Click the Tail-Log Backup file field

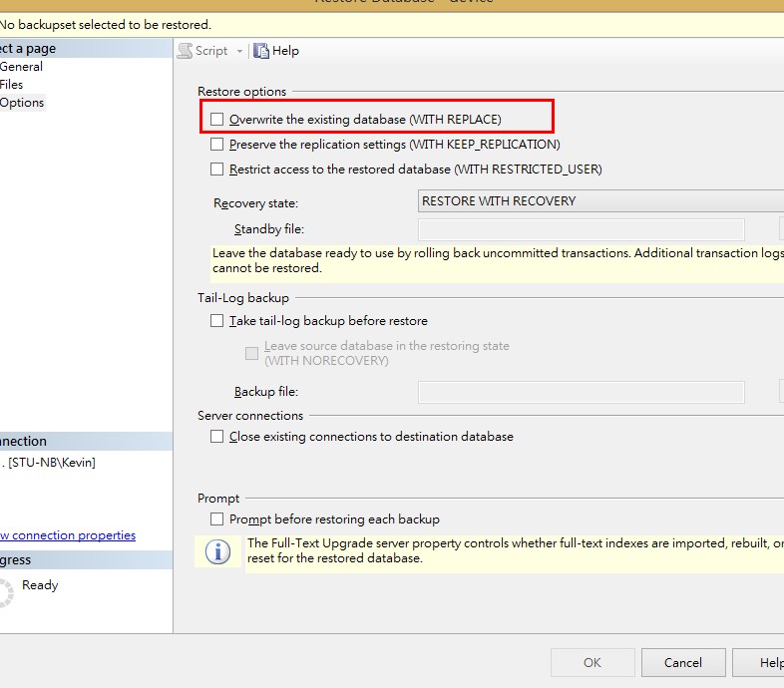click(x=581, y=392)
